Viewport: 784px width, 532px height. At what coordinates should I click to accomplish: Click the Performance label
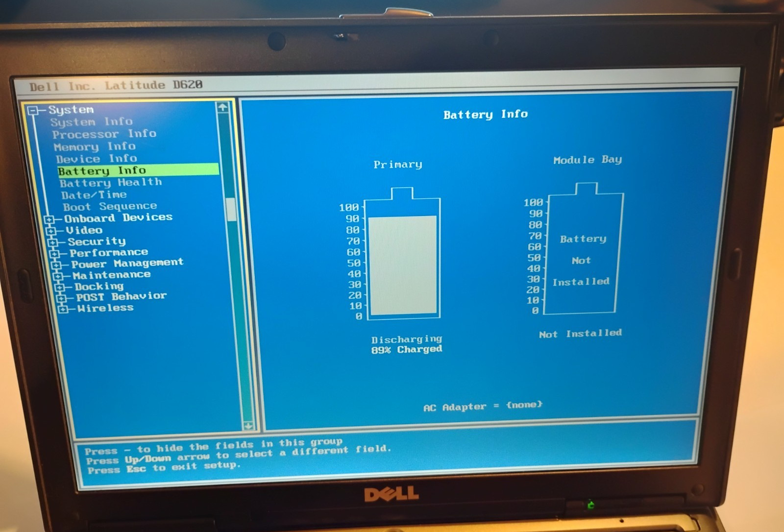click(109, 253)
